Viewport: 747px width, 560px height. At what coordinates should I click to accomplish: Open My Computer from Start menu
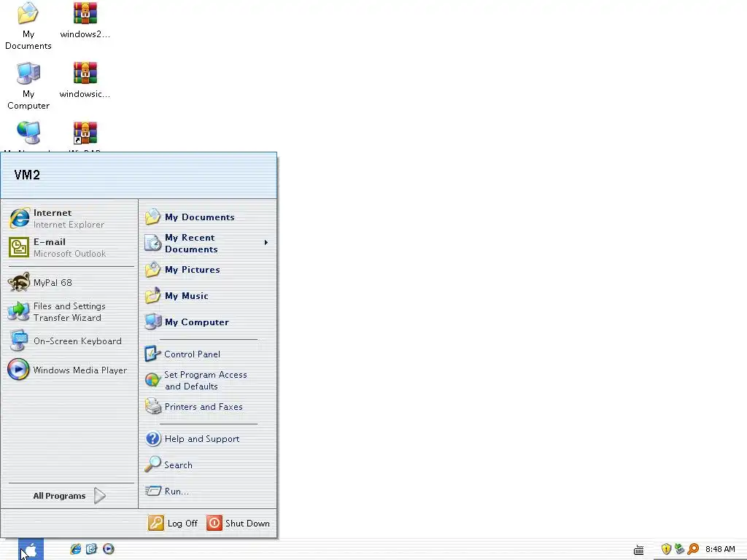[208, 322]
